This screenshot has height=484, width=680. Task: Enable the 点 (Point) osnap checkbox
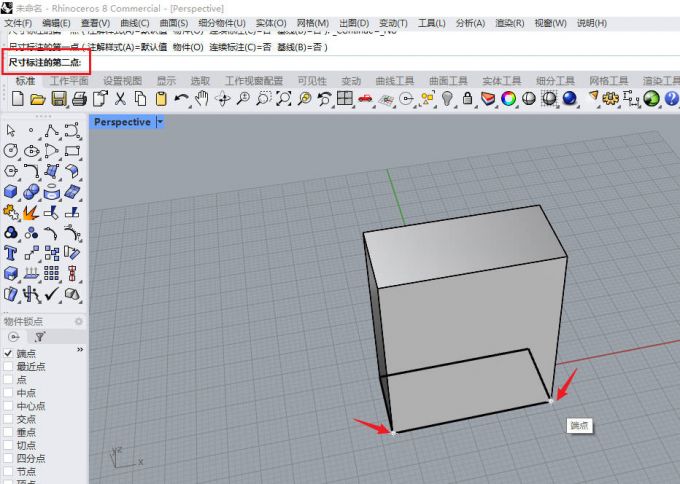coord(8,379)
